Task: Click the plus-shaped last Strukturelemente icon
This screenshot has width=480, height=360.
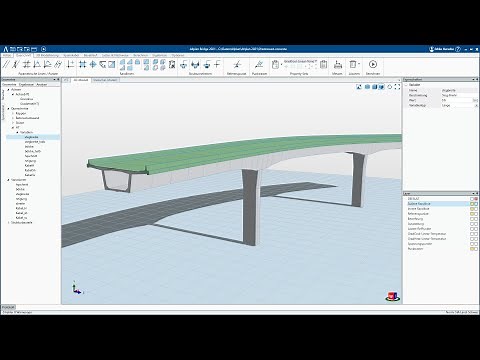Action: tap(217, 64)
